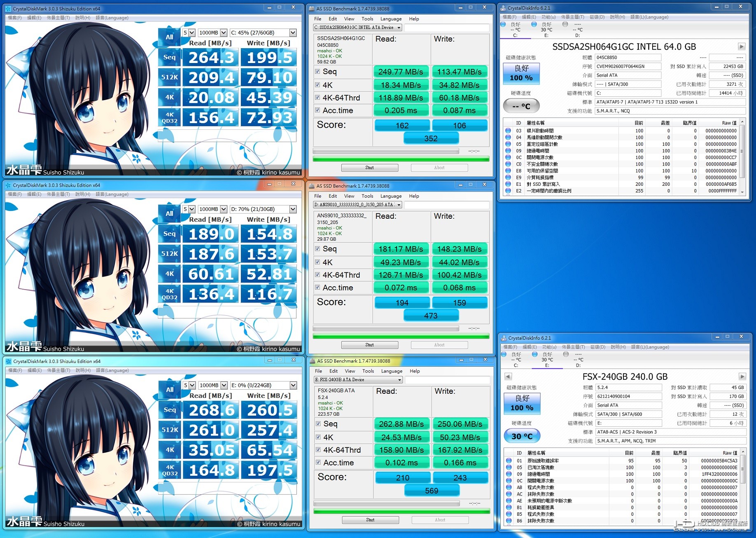Click status circle for attribute 03 in INTEL list
756x538 pixels.
click(508, 131)
